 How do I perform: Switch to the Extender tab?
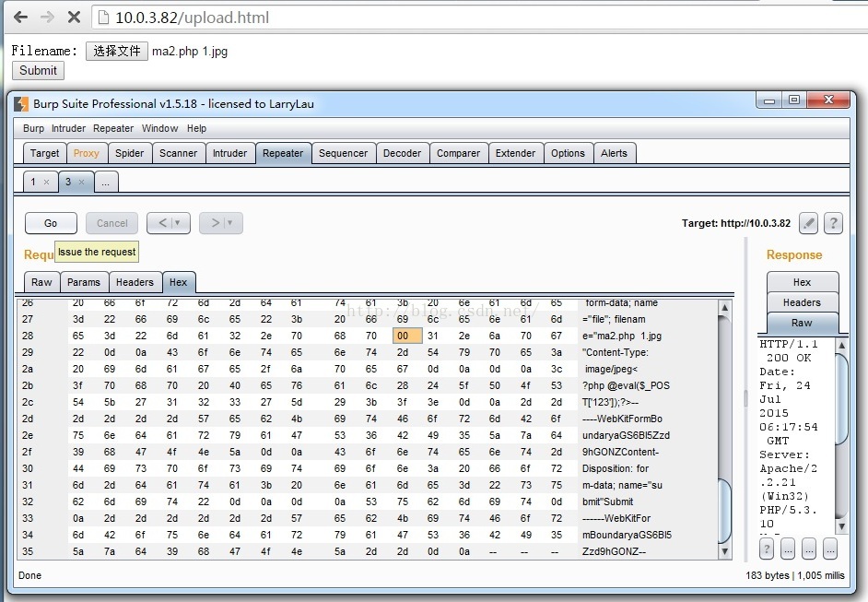(515, 153)
